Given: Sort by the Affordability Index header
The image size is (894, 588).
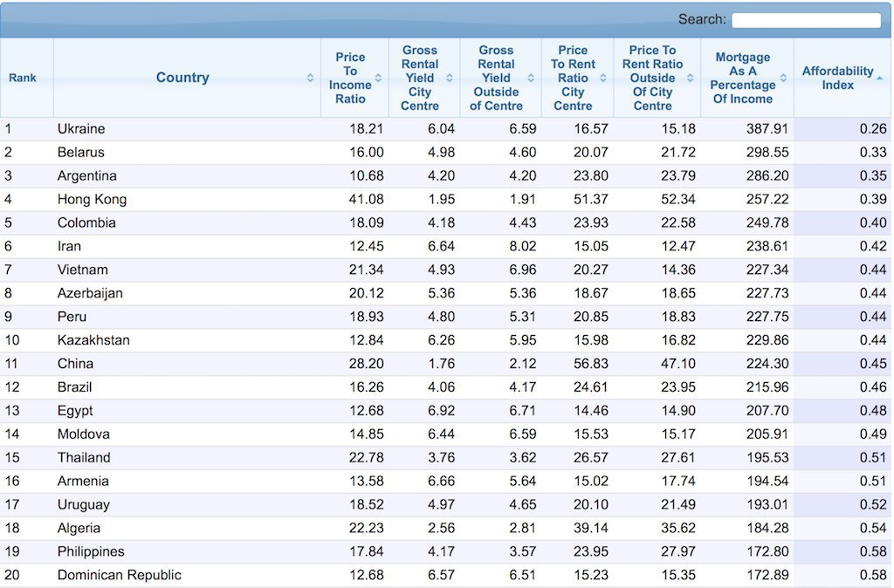Looking at the screenshot, I should tap(842, 78).
